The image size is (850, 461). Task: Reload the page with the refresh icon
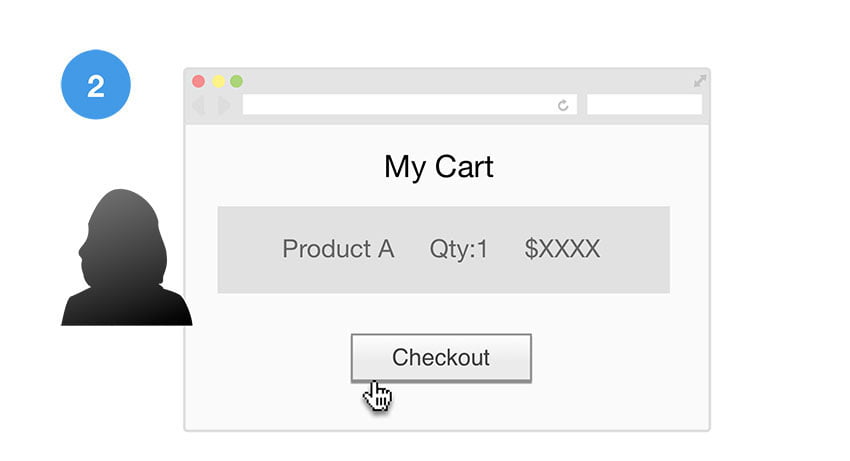(563, 105)
